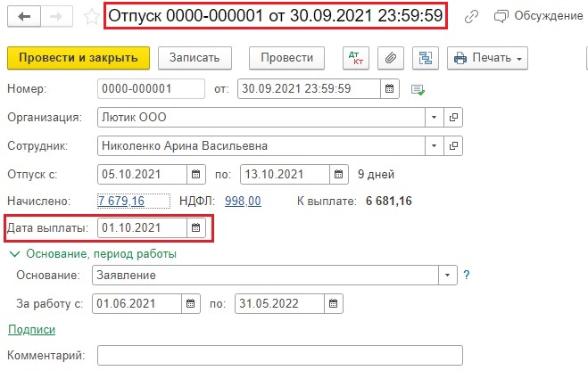Open calendar for Дата выплаты
The width and height of the screenshot is (588, 379).
point(196,227)
